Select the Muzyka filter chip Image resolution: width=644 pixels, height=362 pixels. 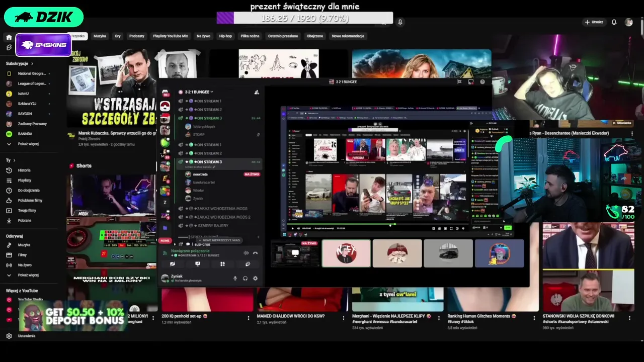100,36
